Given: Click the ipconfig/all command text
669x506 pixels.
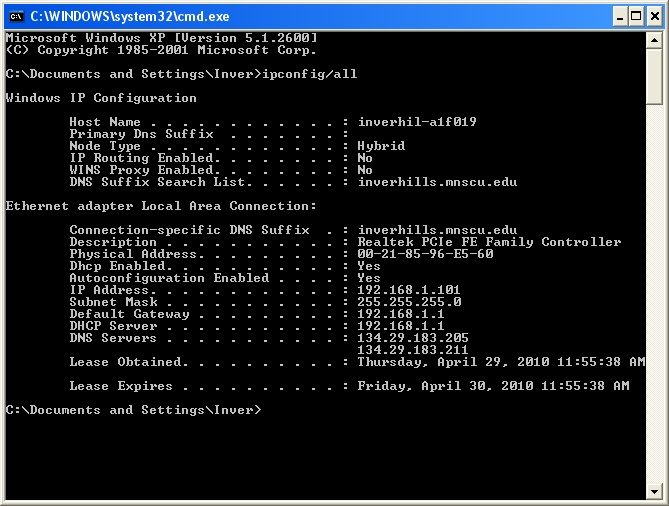Looking at the screenshot, I should (x=309, y=74).
